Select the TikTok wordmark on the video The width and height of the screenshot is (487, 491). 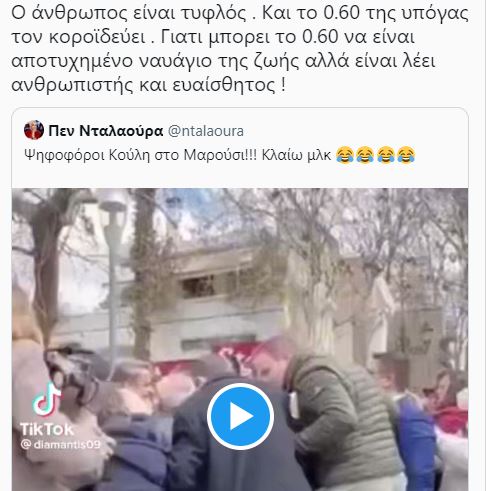point(47,429)
